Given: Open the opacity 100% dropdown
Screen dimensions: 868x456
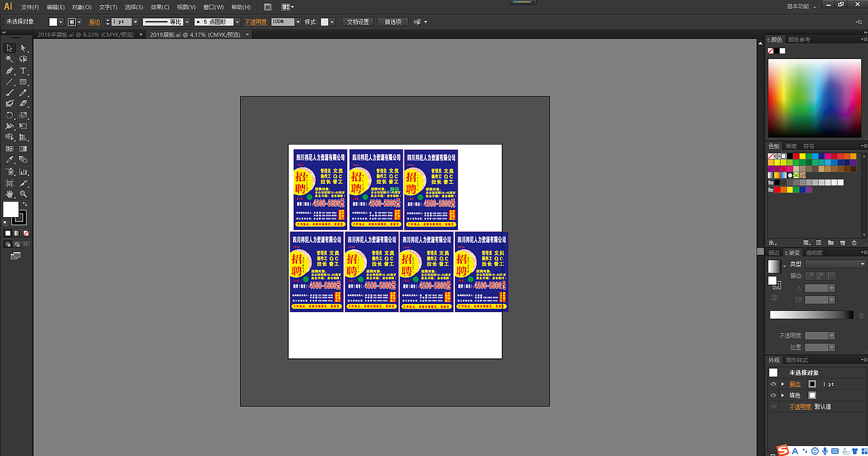Looking at the screenshot, I should (298, 22).
